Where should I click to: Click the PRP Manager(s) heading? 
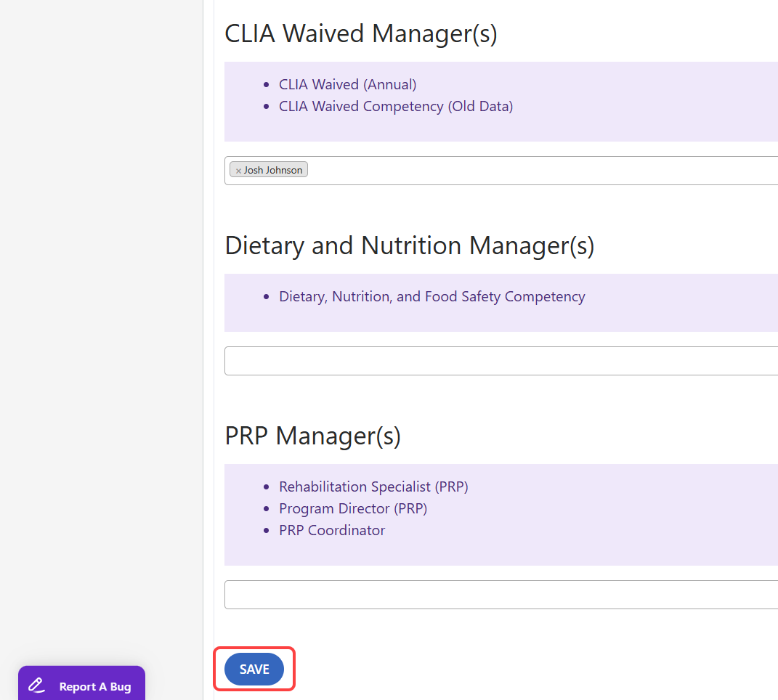pos(313,436)
